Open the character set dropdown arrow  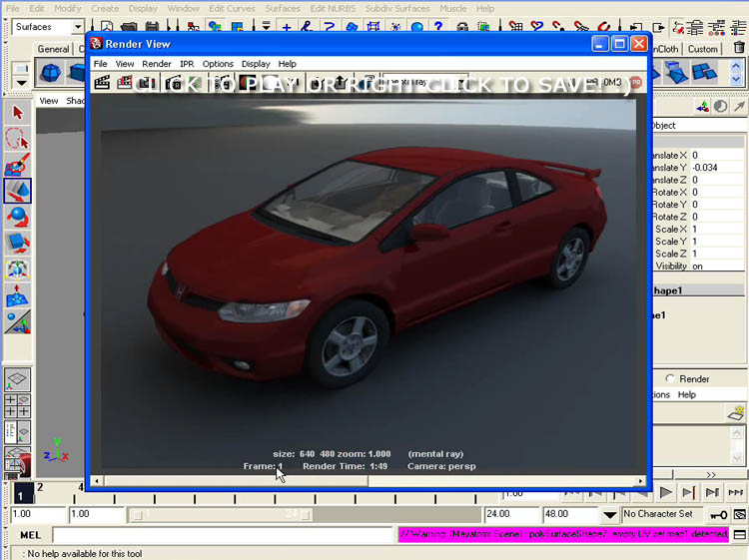pyautogui.click(x=610, y=515)
